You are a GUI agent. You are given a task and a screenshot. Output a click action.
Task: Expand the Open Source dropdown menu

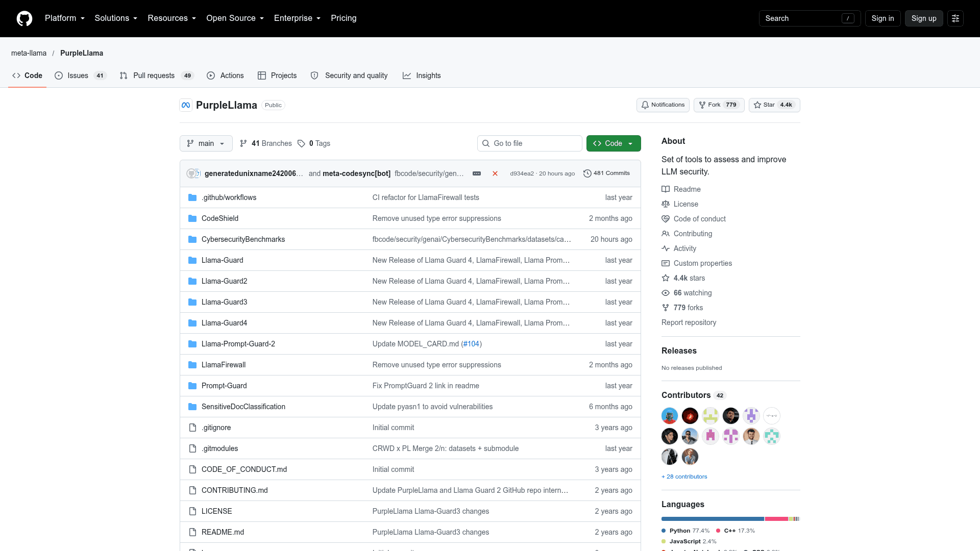(235, 18)
